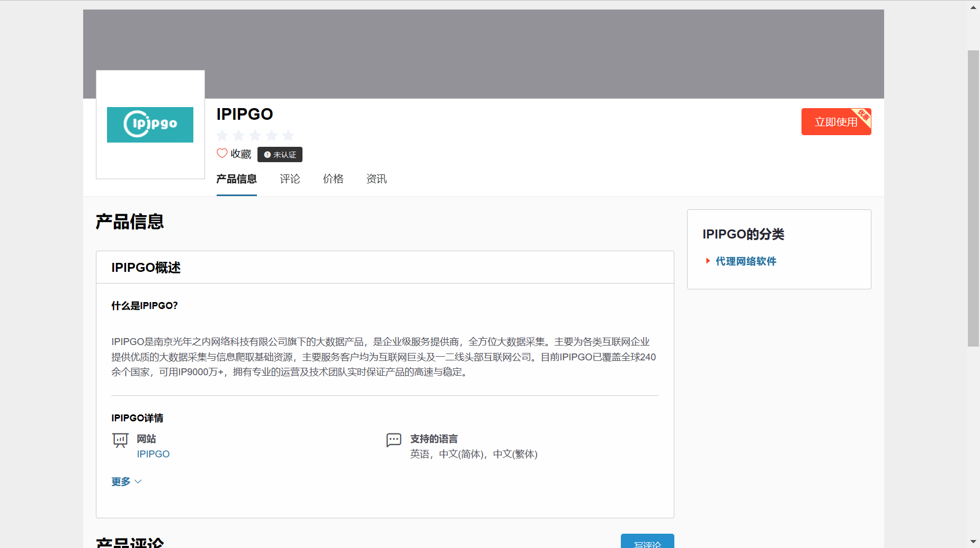The width and height of the screenshot is (980, 548).
Task: Open the 产品信息 tab
Action: point(236,179)
